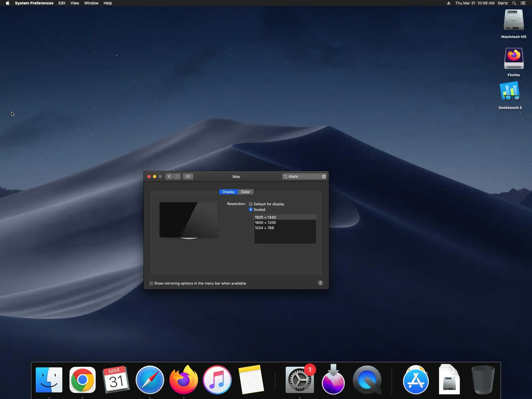Open the App Store dock icon

[x=415, y=380]
